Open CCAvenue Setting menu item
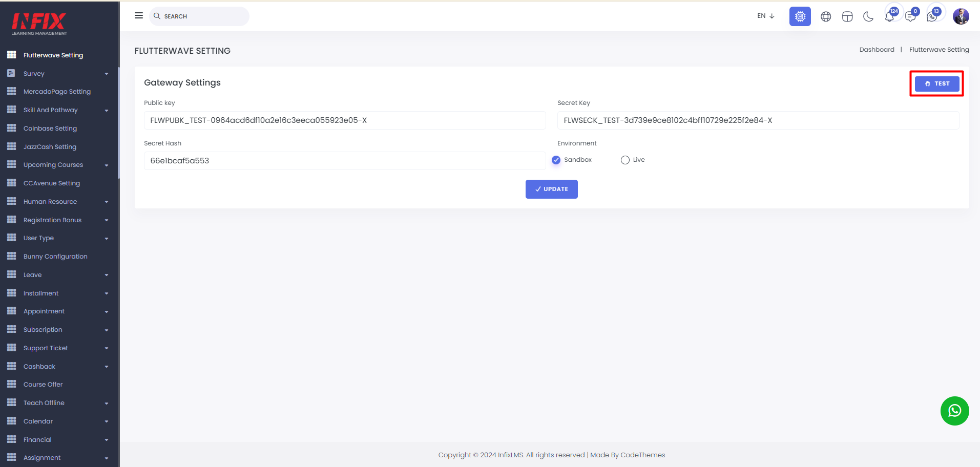 (52, 183)
